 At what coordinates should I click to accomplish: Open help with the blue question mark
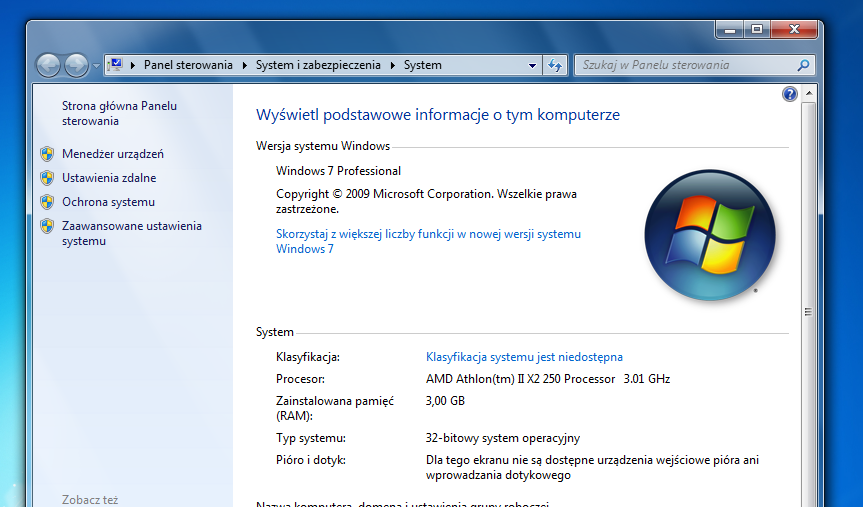coord(789,94)
